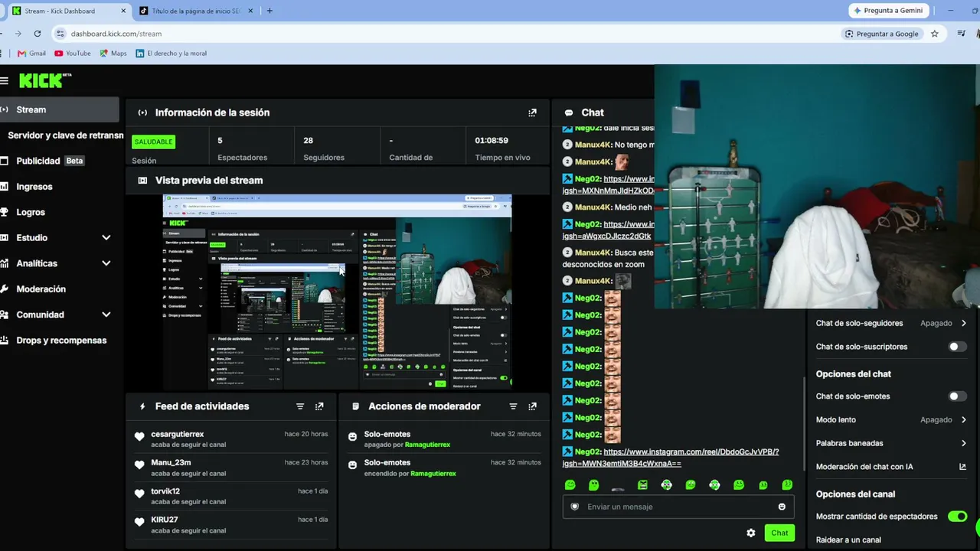This screenshot has height=551, width=980.
Task: Click Solo-emotes entry 'encendido por Ramagutierrex'
Action: 444,468
